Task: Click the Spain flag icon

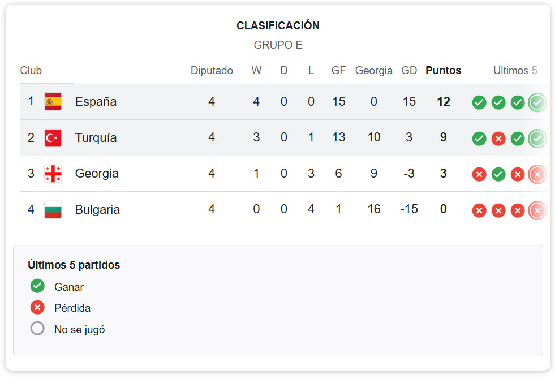Action: pyautogui.click(x=52, y=102)
